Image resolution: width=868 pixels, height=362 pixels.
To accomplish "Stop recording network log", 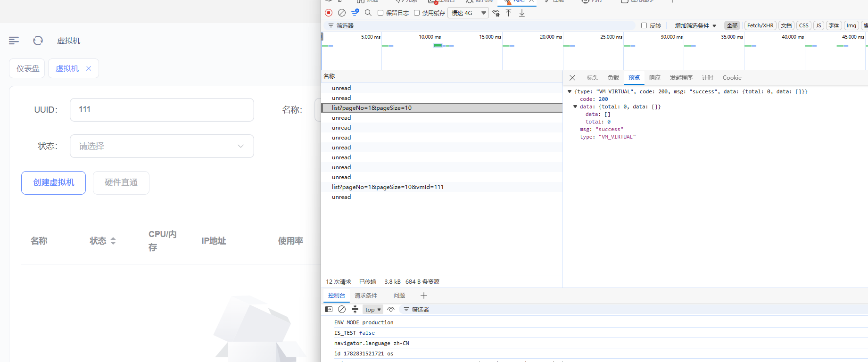I will (329, 13).
